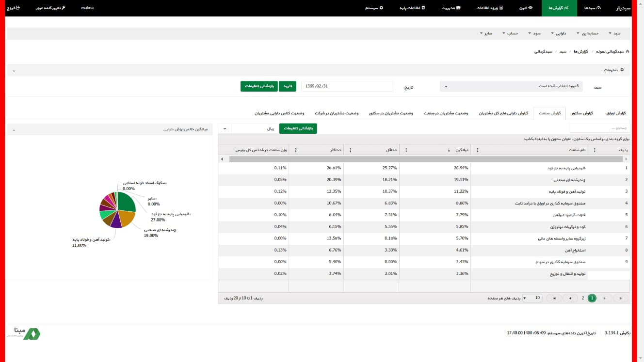Collapse the تنظیمات settings panel chevron
The image size is (644, 362).
pyautogui.click(x=14, y=71)
